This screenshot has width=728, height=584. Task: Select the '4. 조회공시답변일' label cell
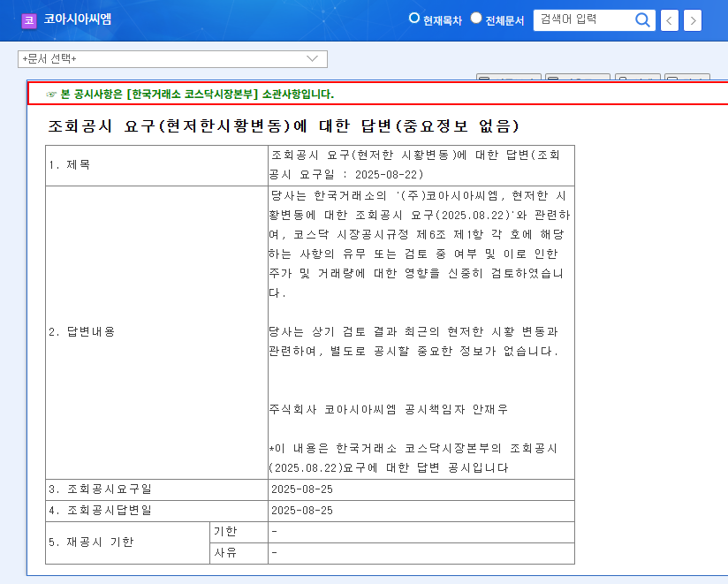coord(157,512)
